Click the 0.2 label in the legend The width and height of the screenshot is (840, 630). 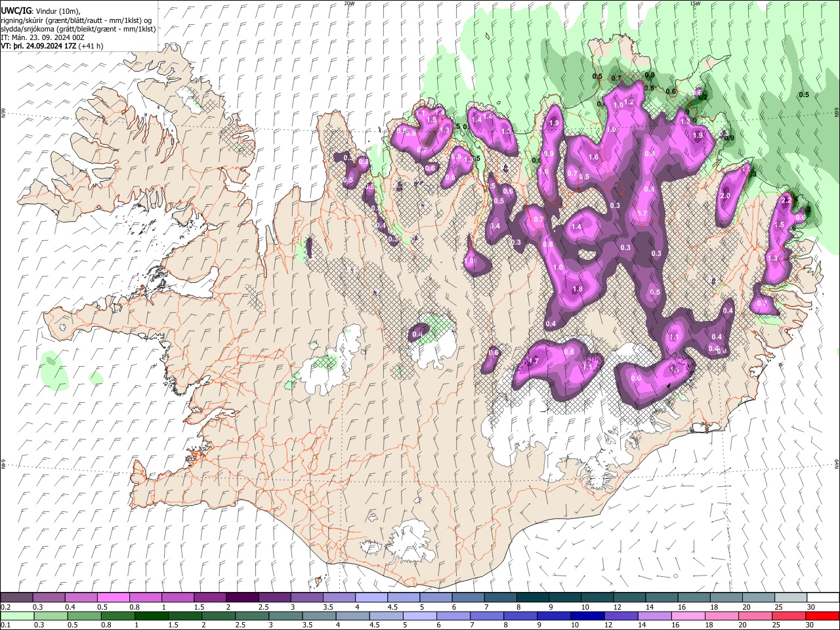[5, 607]
